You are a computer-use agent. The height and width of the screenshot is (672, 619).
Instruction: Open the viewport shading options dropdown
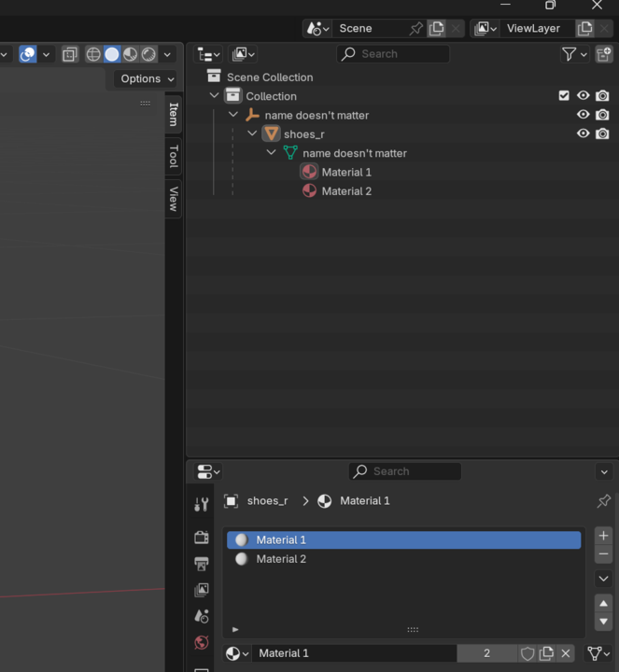coord(167,54)
